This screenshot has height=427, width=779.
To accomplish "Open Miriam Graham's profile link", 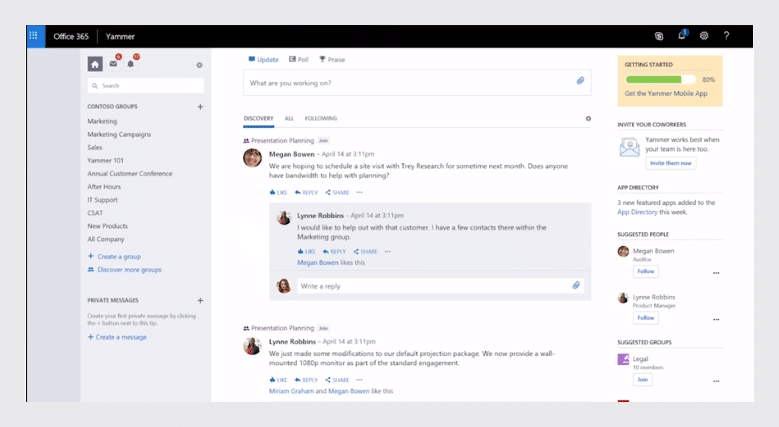I will click(291, 391).
